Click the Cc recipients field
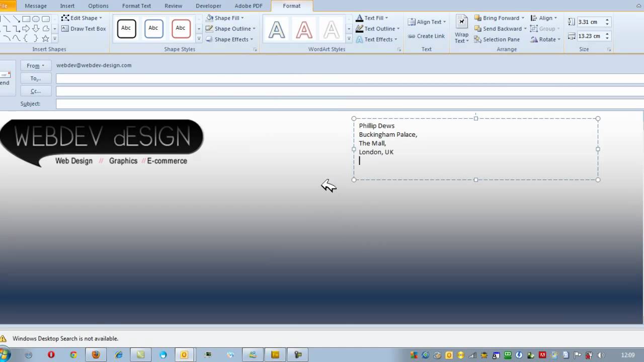The image size is (644, 362). click(x=350, y=91)
